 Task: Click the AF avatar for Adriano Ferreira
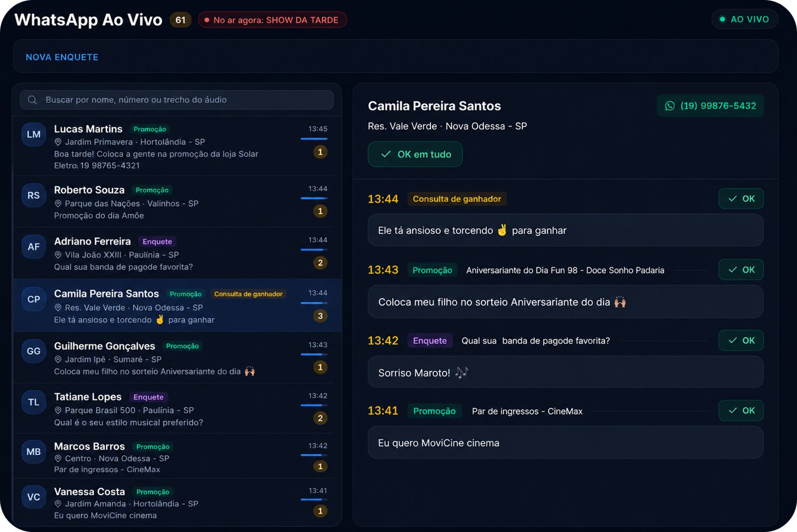coord(34,246)
